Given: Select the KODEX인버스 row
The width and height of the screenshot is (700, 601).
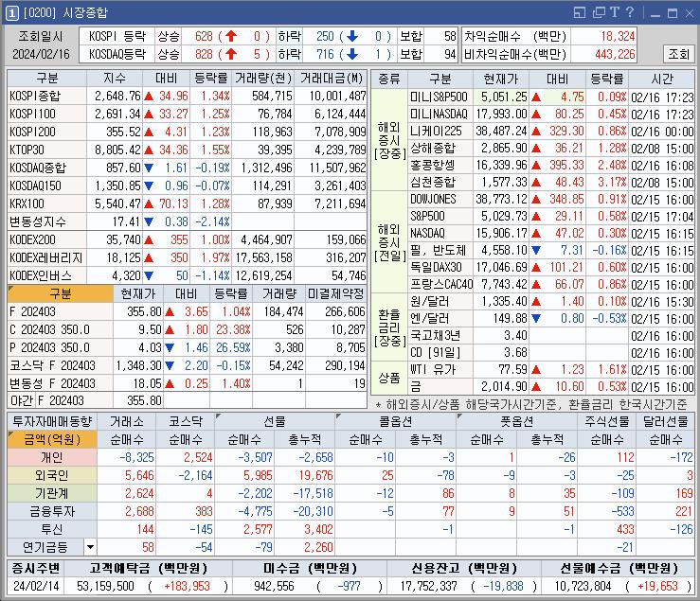Looking at the screenshot, I should 187,275.
